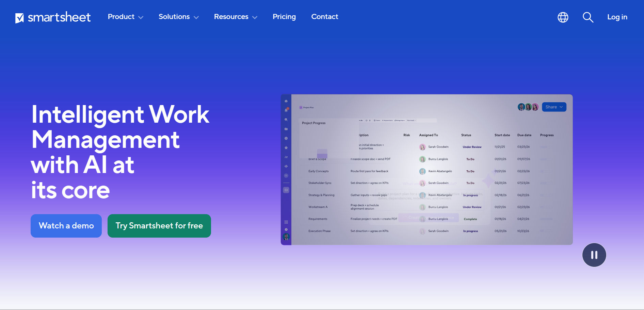The image size is (644, 310).
Task: Open the Contact page
Action: [325, 17]
